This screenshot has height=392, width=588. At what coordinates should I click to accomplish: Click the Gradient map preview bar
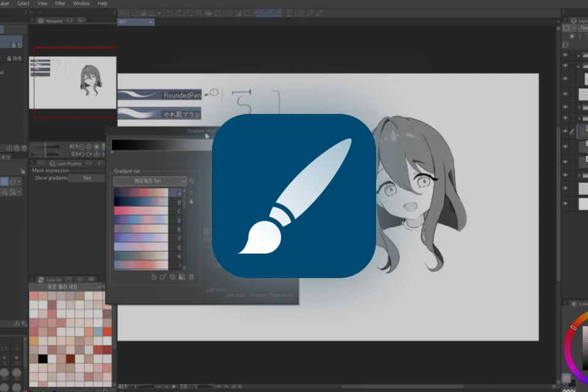click(x=162, y=145)
